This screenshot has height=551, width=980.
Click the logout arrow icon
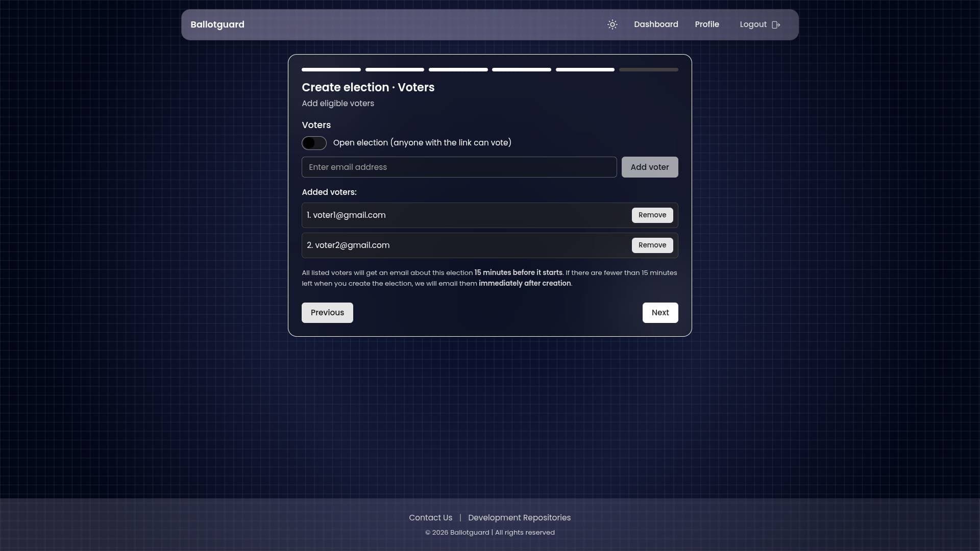(x=776, y=24)
